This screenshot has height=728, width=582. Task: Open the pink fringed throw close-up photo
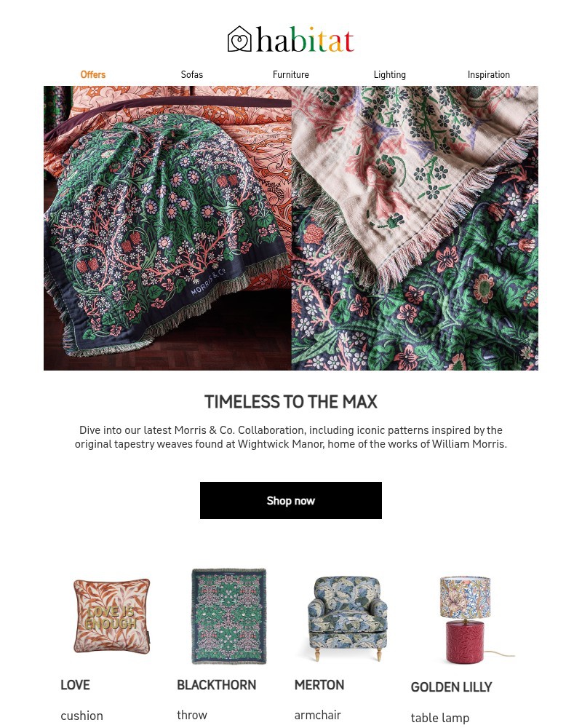415,228
